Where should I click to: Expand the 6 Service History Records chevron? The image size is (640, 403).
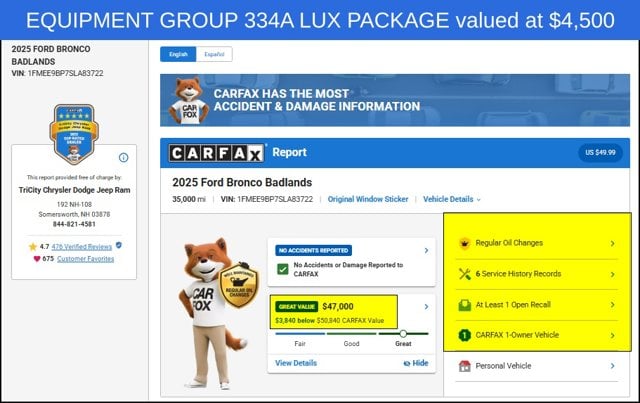click(613, 274)
